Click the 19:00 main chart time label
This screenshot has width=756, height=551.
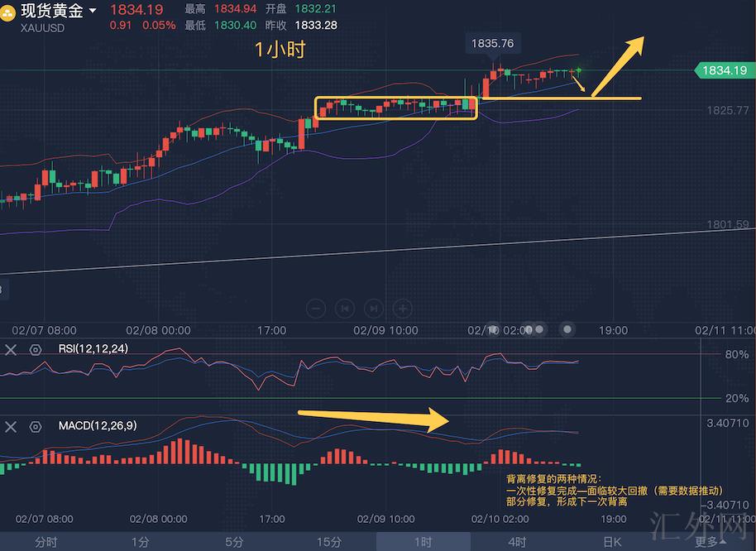[613, 330]
